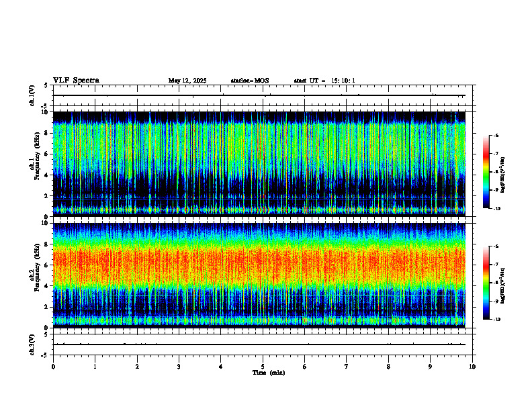Click the ch.1 spectrogram color scale bar

point(486,172)
